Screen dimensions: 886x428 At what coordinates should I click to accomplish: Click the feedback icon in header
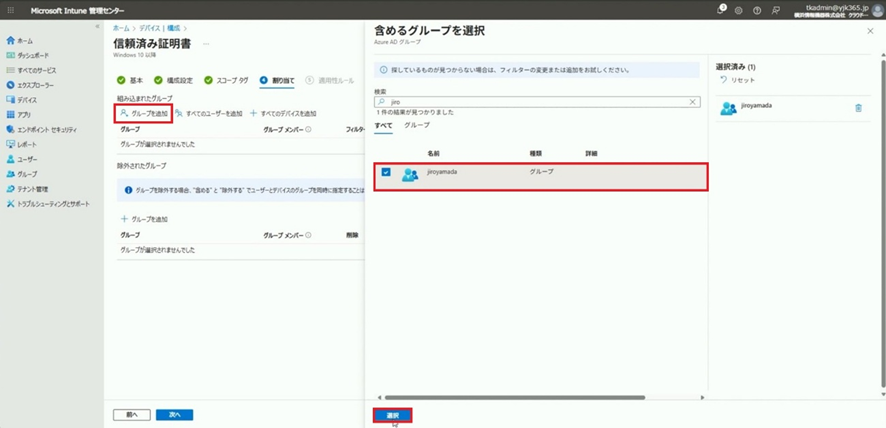point(775,10)
